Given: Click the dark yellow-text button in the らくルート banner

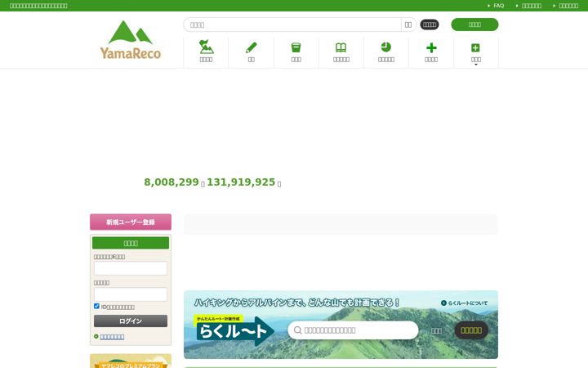Looking at the screenshot, I should [x=471, y=330].
